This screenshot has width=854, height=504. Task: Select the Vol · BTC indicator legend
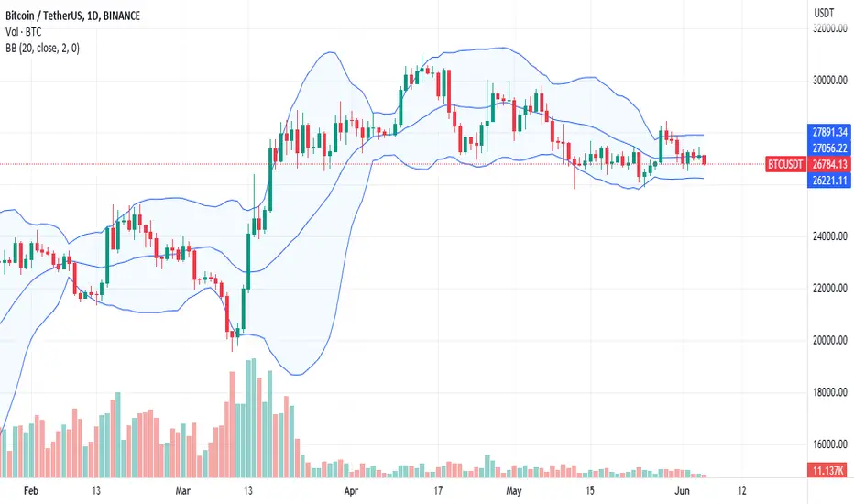click(x=24, y=32)
